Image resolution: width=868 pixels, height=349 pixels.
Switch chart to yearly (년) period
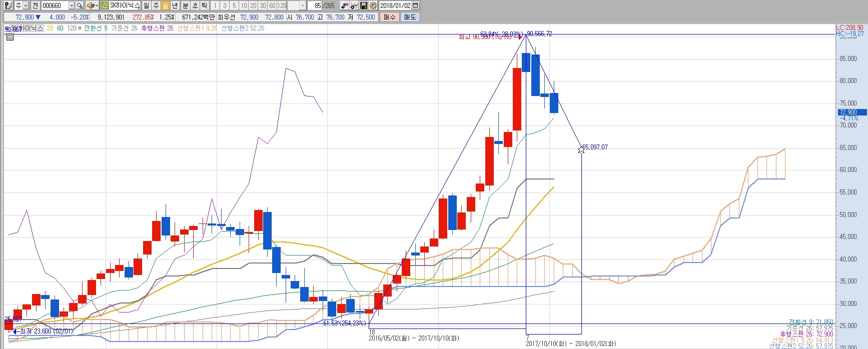pos(175,5)
